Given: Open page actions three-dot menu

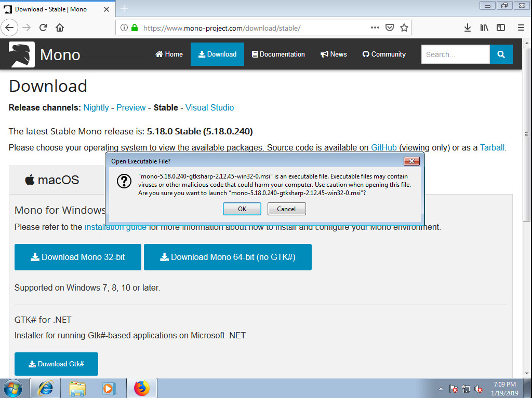Looking at the screenshot, I should point(375,28).
